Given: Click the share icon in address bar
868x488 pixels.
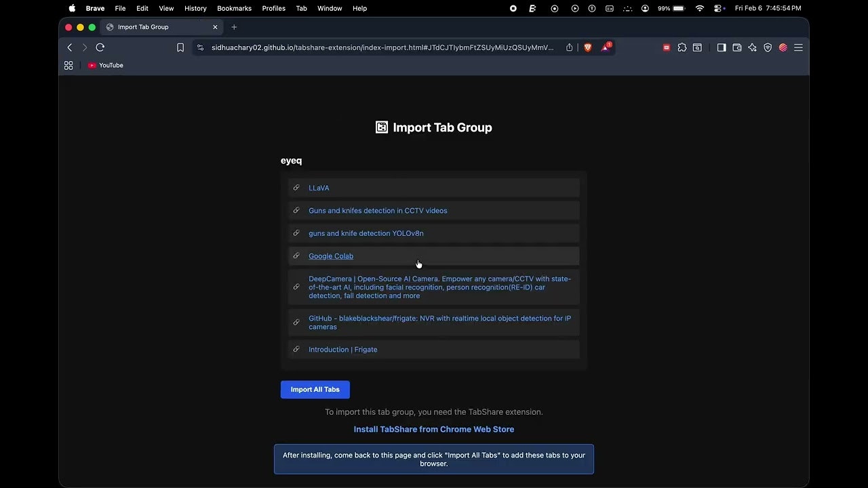Looking at the screenshot, I should (570, 47).
